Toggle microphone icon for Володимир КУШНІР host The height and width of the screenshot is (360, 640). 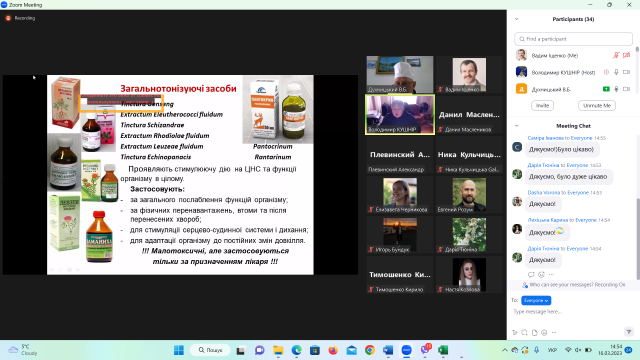tap(616, 72)
